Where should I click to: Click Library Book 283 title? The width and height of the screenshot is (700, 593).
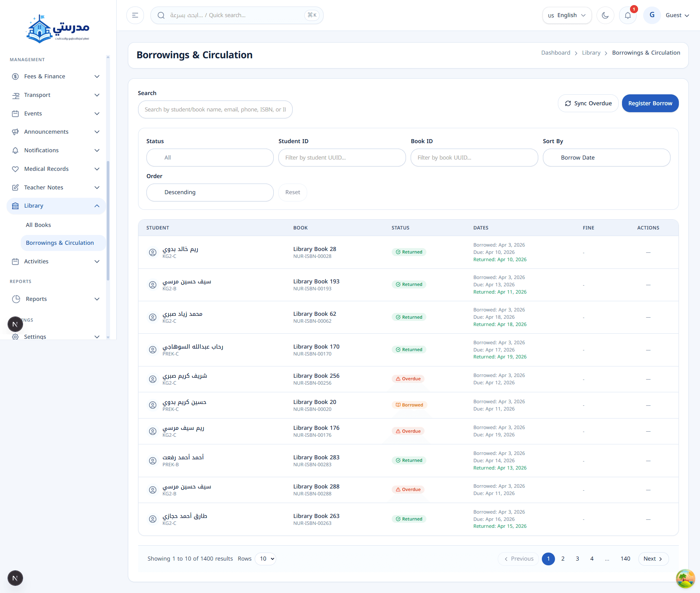click(316, 457)
